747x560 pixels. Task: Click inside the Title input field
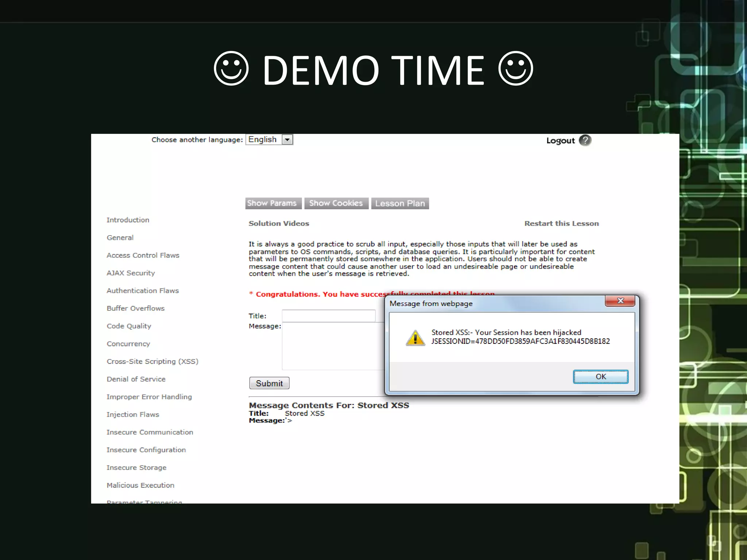coord(328,316)
